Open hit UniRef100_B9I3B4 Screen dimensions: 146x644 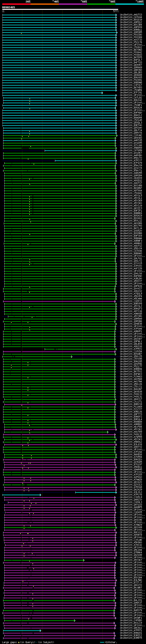pos(131,25)
